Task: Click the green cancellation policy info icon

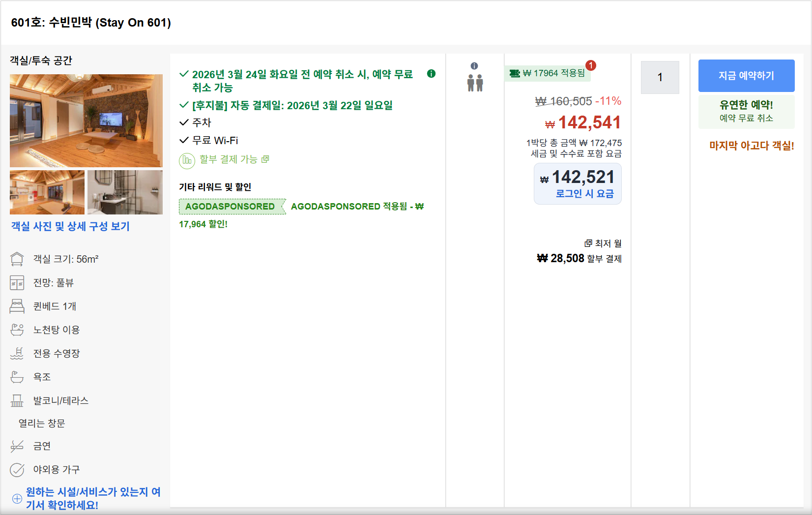Action: (x=431, y=74)
